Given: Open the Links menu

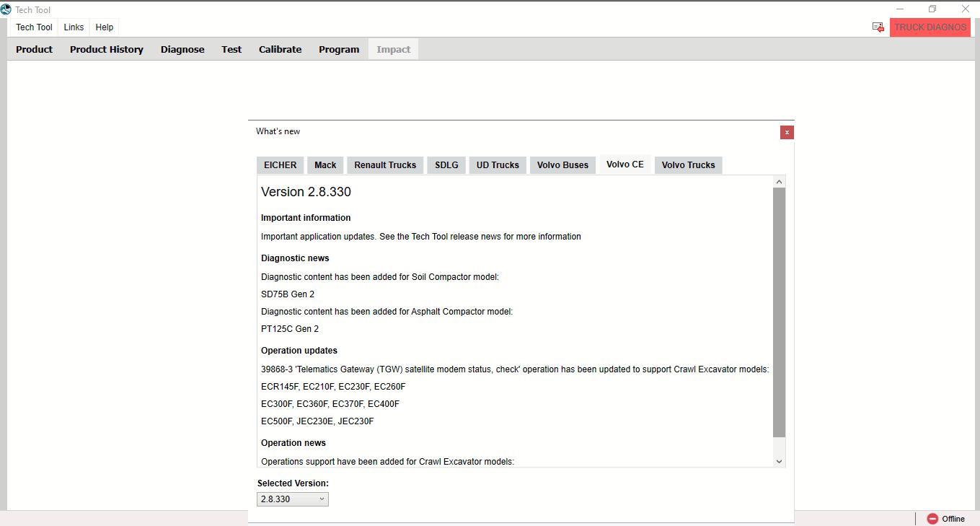Looking at the screenshot, I should (x=74, y=27).
